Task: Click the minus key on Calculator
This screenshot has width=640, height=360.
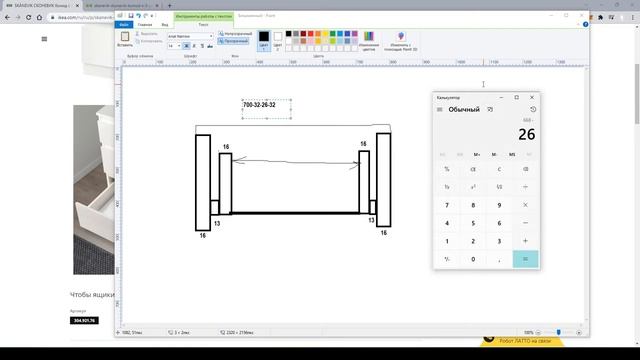Action: (x=525, y=223)
